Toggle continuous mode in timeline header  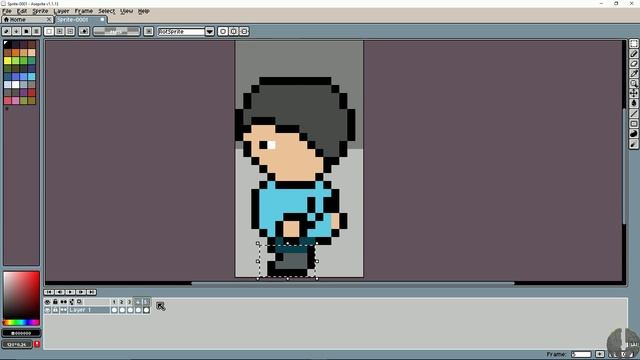(64, 302)
